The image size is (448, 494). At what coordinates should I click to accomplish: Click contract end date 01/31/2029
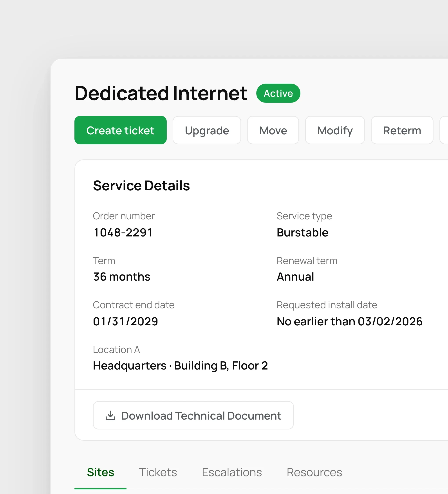click(125, 321)
